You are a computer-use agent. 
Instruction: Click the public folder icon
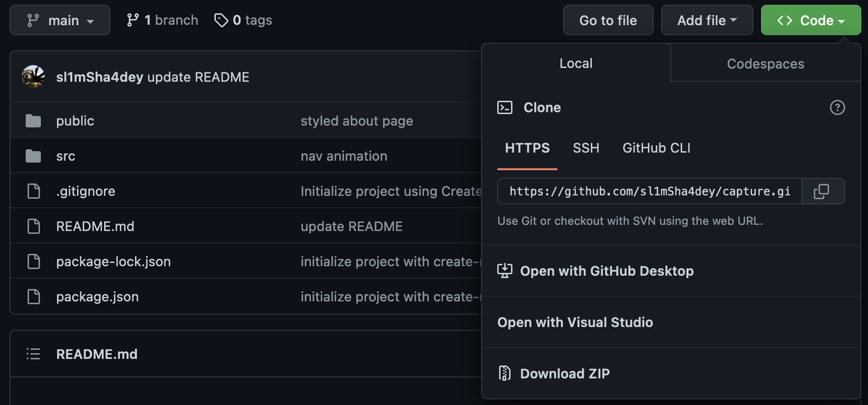coord(33,121)
